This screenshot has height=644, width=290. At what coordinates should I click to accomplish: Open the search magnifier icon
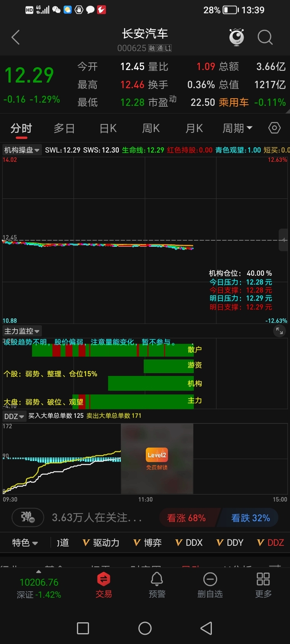point(265,37)
